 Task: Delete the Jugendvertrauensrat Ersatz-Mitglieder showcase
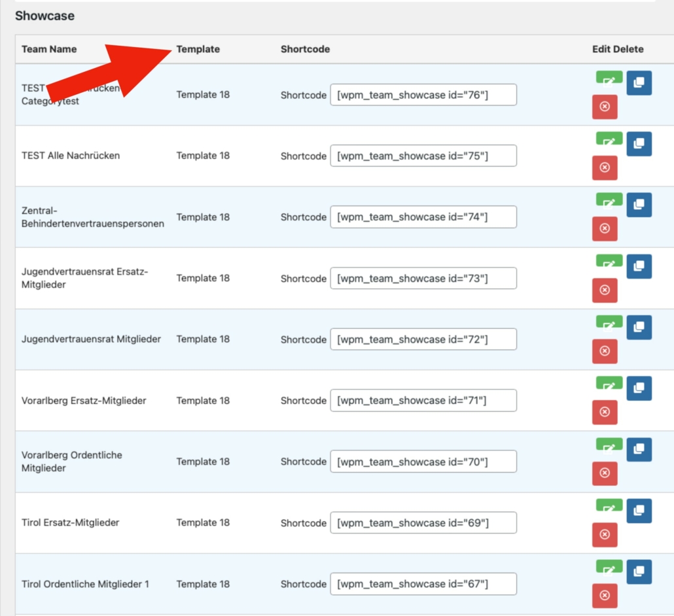pos(605,290)
